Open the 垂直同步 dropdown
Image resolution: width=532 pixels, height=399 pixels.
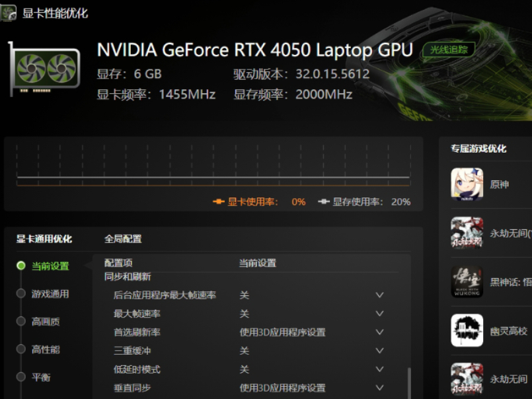(x=379, y=388)
